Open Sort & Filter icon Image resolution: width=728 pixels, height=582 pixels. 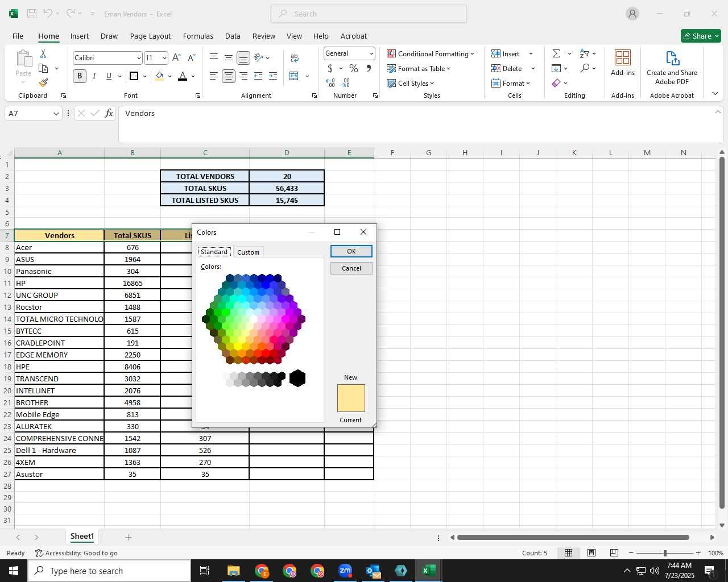click(x=585, y=53)
